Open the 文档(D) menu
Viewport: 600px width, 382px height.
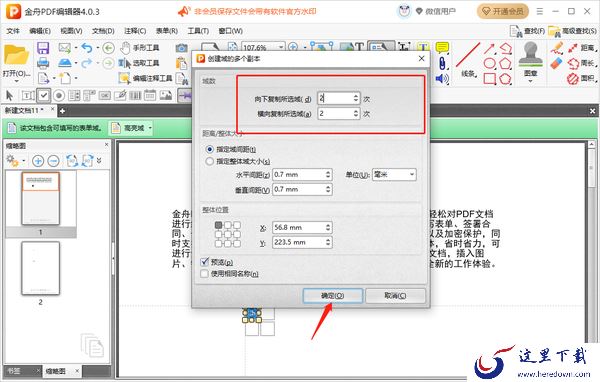pyautogui.click(x=103, y=31)
